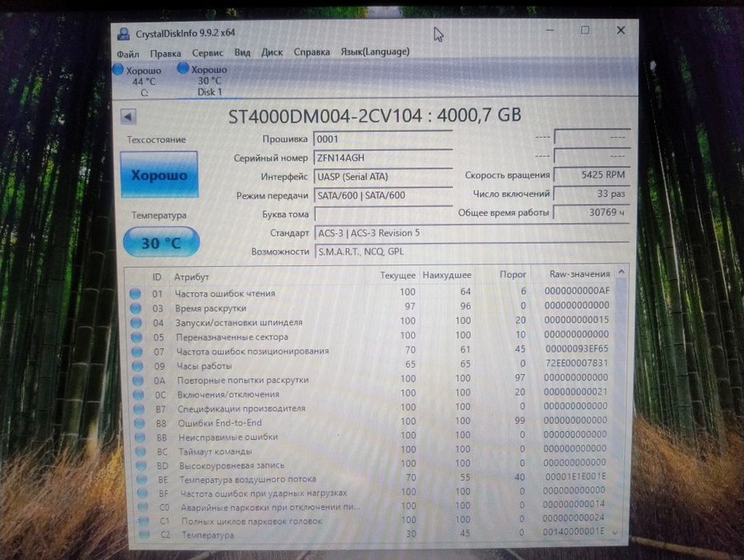The width and height of the screenshot is (744, 560).
Task: Open the Правка menu
Action: pyautogui.click(x=165, y=53)
